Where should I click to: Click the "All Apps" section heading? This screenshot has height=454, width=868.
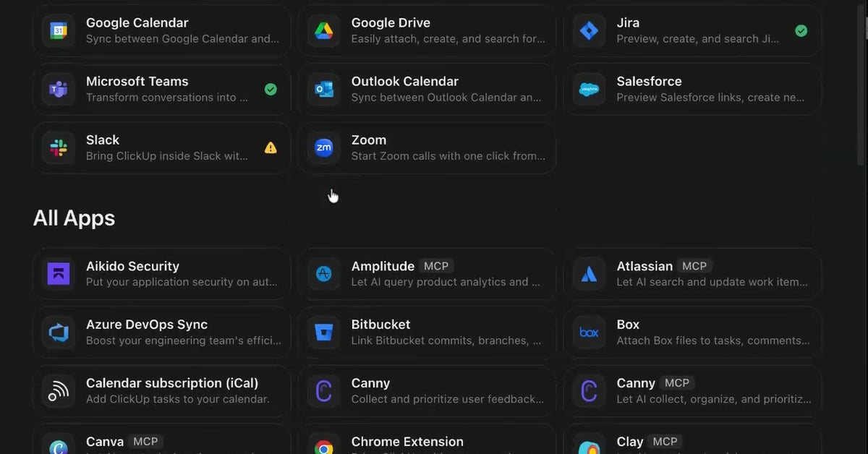tap(74, 218)
